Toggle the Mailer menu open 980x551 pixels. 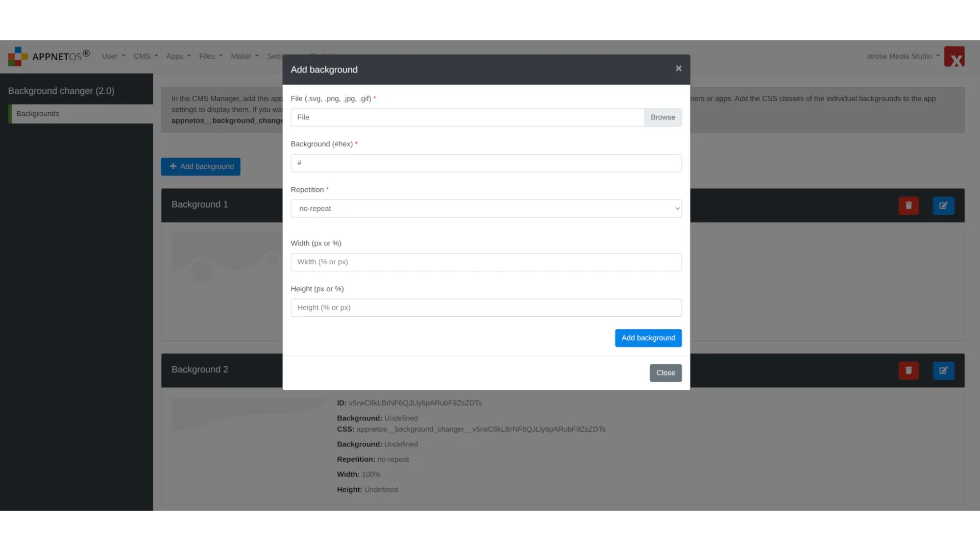click(x=243, y=56)
